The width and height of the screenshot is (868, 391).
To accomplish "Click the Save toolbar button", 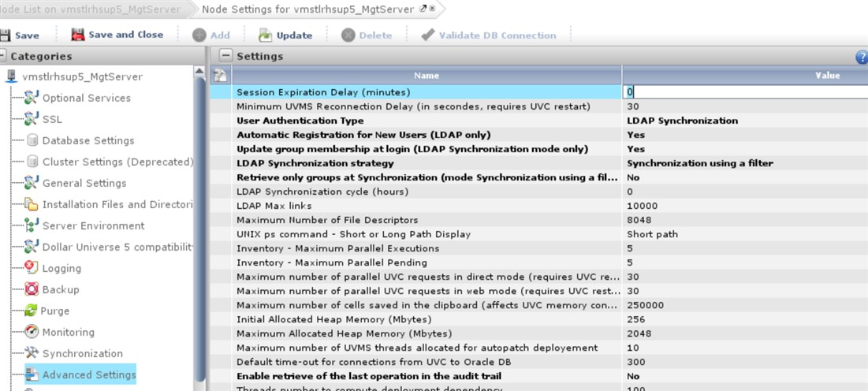I will [20, 35].
